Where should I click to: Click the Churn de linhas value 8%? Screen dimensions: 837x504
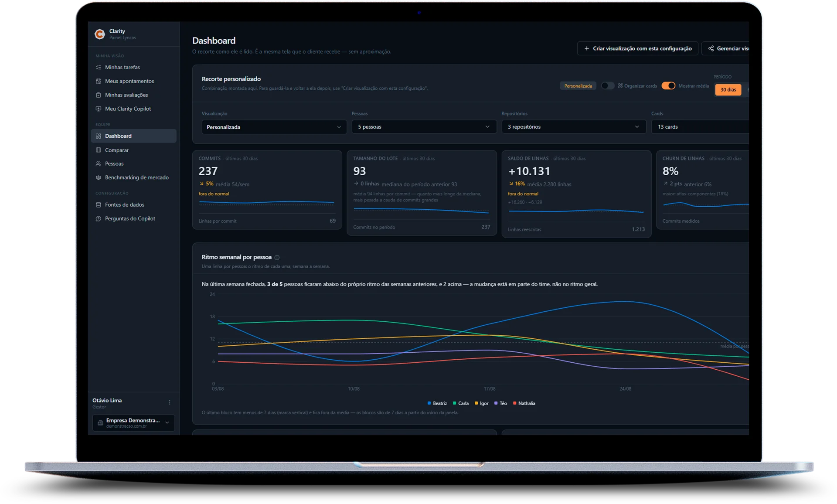[670, 171]
